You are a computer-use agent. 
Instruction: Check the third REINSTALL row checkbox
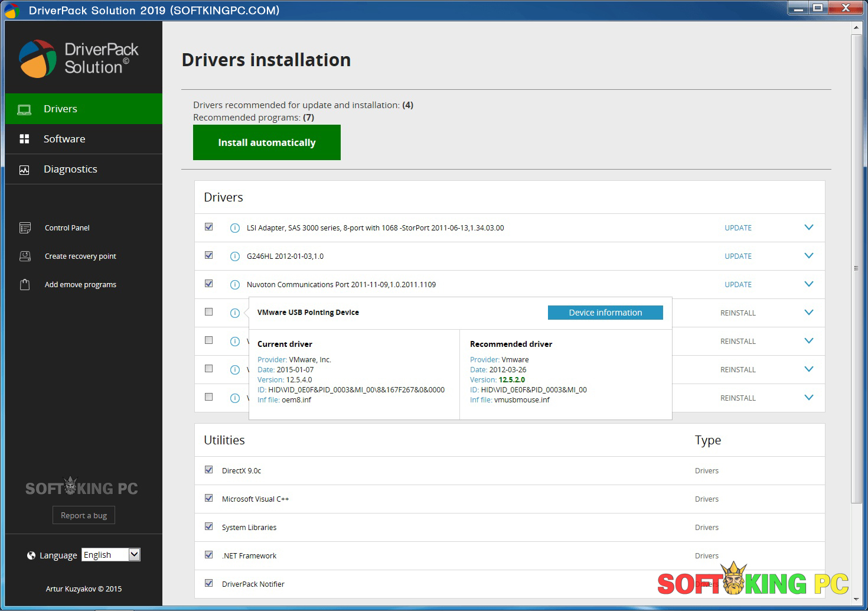[208, 369]
